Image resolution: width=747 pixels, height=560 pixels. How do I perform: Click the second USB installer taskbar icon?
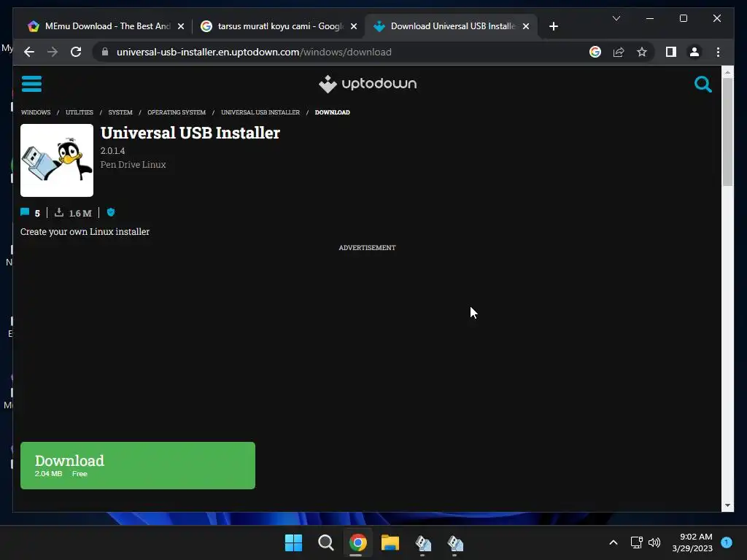[455, 542]
